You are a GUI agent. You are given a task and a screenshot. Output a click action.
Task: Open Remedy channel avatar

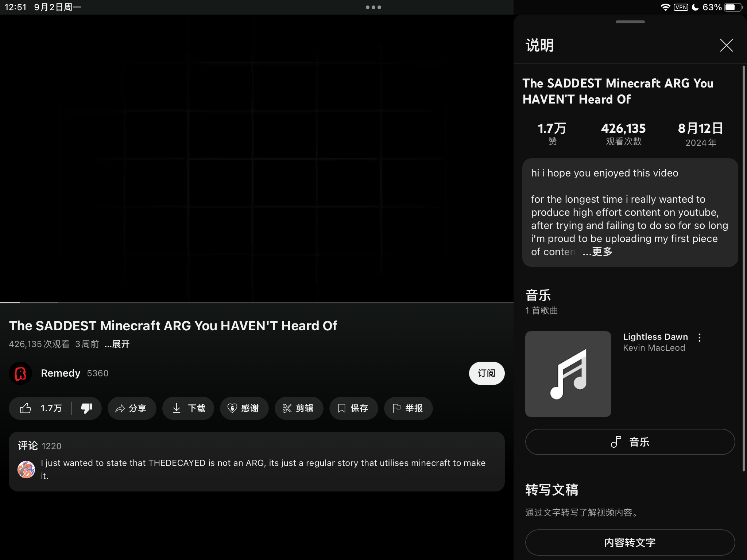pos(20,373)
